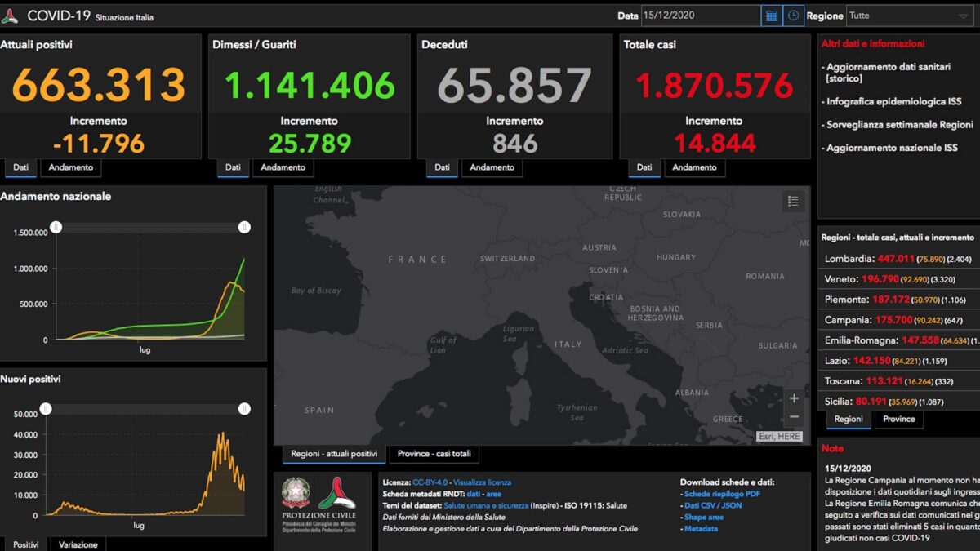980x551 pixels.
Task: Open the CC-BY-4.0 licence link
Action: [x=430, y=482]
